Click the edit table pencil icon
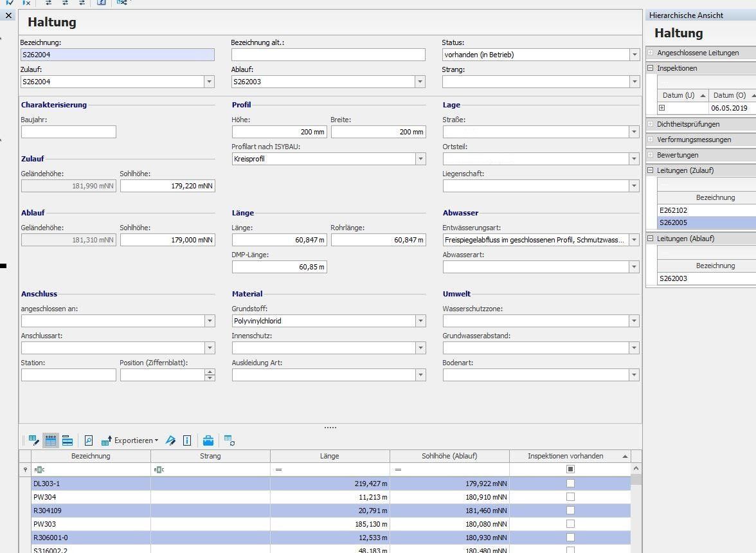The height and width of the screenshot is (553, 756). (x=33, y=440)
